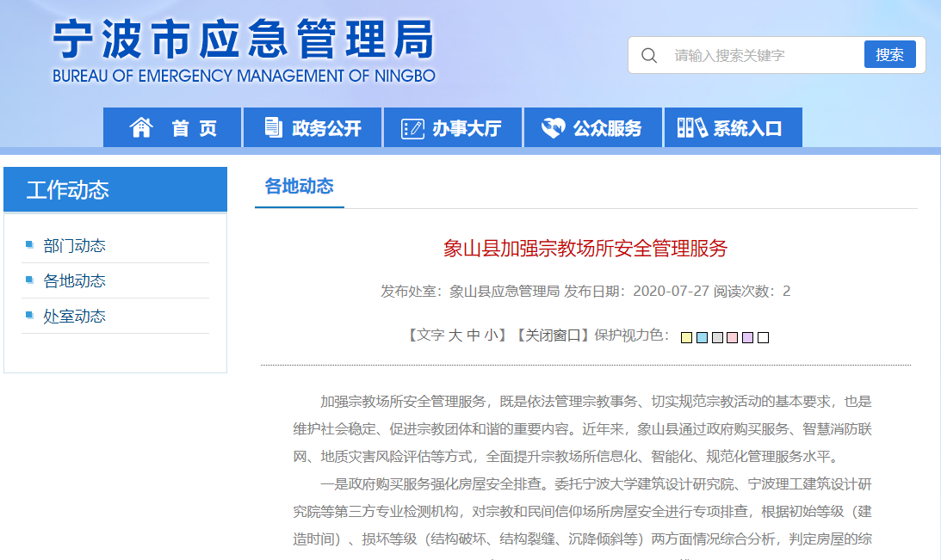
Task: Open the 公众服务 menu
Action: coord(592,126)
